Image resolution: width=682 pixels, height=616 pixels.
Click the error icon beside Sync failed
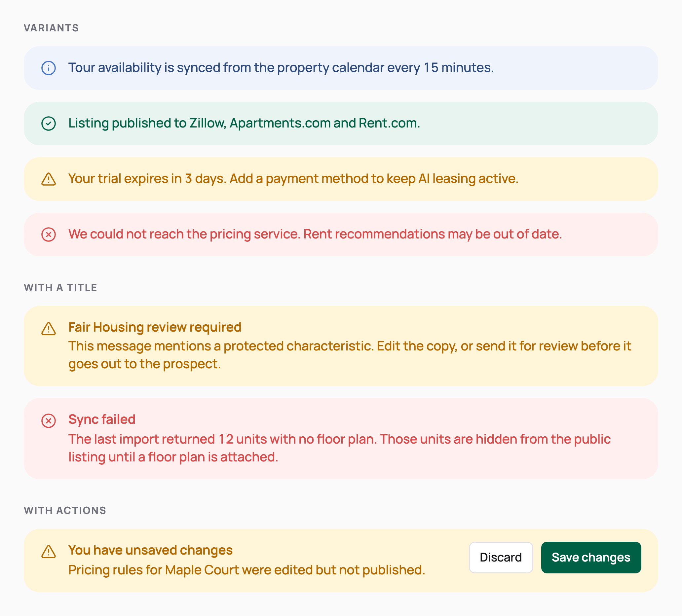48,421
